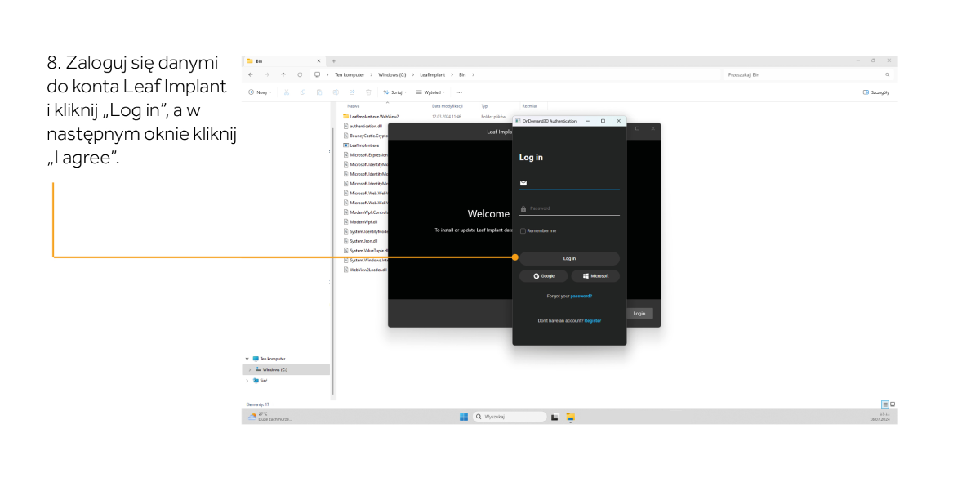Click the Cut scissors icon
The width and height of the screenshot is (980, 478).
pos(286,92)
